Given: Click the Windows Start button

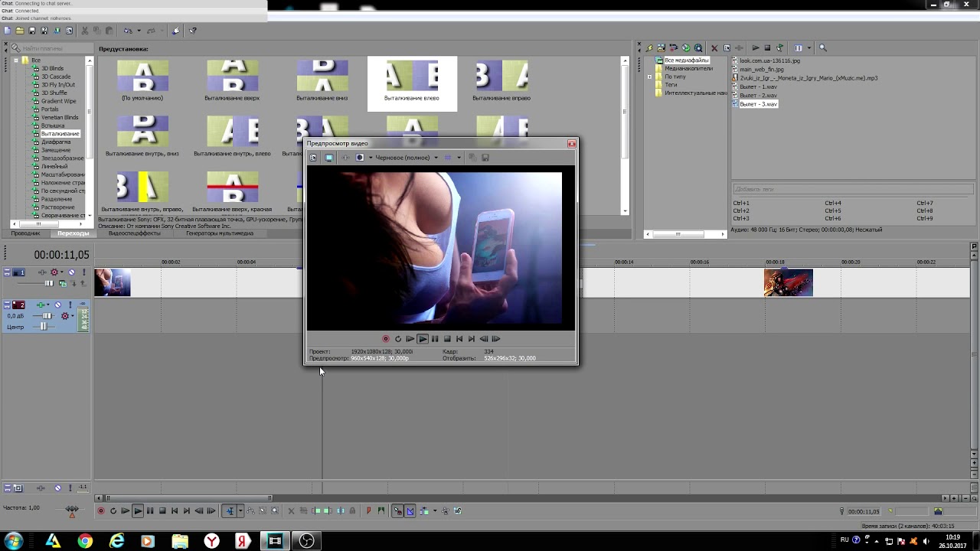Looking at the screenshot, I should [x=13, y=541].
